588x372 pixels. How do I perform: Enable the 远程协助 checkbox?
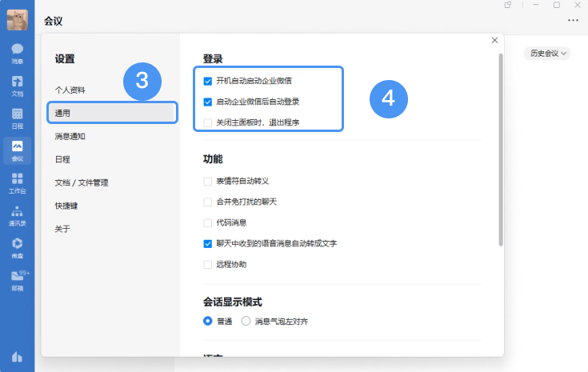[x=208, y=264]
